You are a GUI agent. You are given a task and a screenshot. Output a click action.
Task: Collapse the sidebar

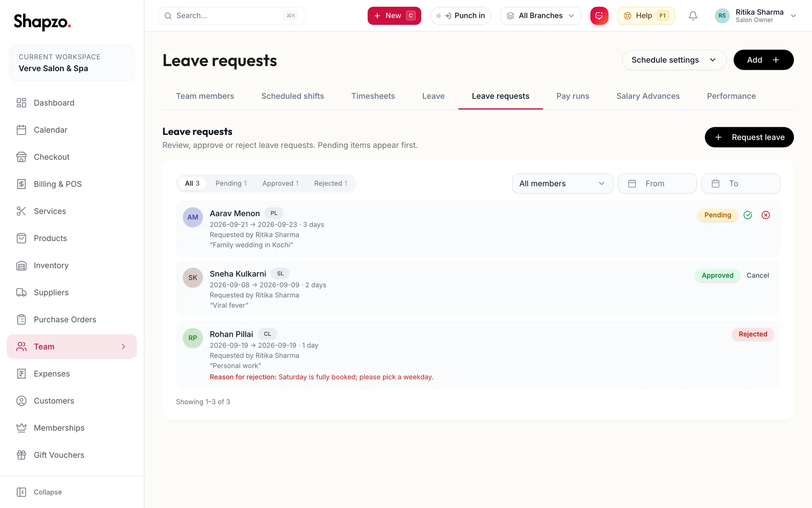(39, 492)
